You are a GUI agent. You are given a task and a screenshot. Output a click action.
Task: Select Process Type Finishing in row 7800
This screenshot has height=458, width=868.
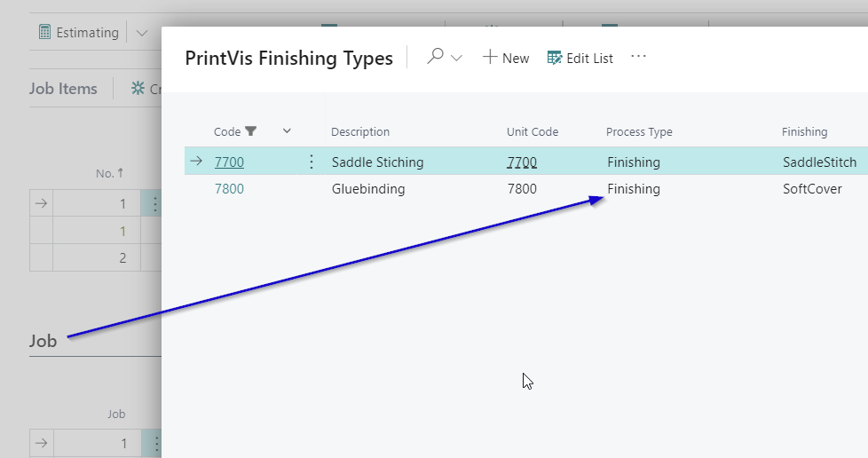634,189
